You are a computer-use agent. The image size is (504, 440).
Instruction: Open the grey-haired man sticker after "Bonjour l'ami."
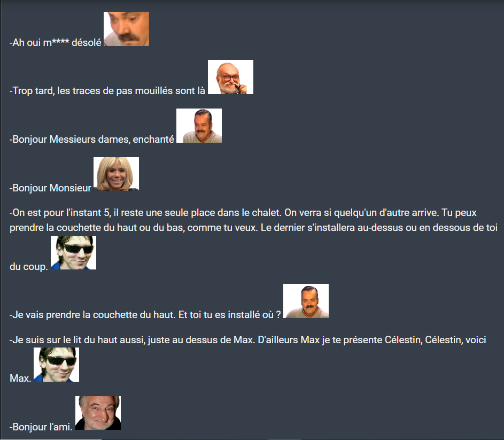tap(98, 413)
